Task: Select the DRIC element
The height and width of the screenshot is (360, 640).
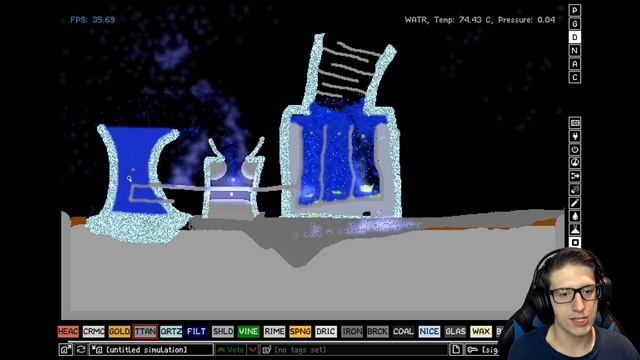Action: point(326,331)
